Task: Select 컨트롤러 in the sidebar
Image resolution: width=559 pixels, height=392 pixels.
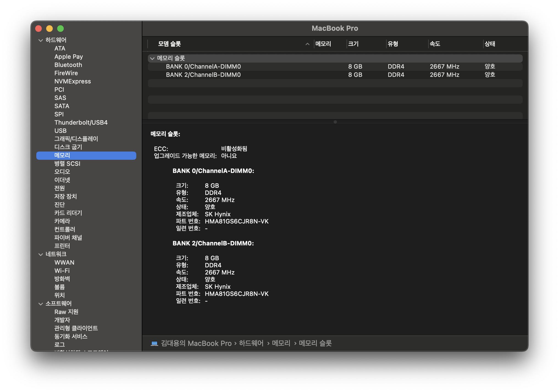Action: coord(65,229)
